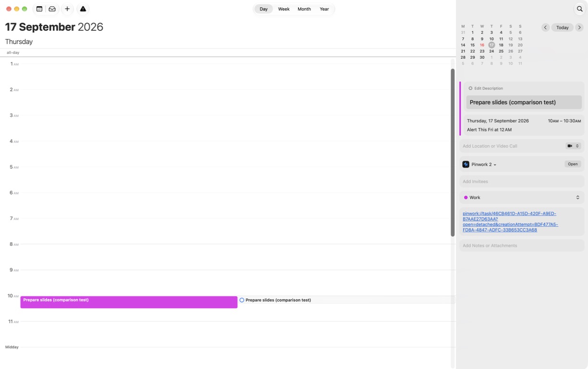Click the purple Work calendar color dot
Viewport: 588px width, 369px height.
(x=466, y=197)
